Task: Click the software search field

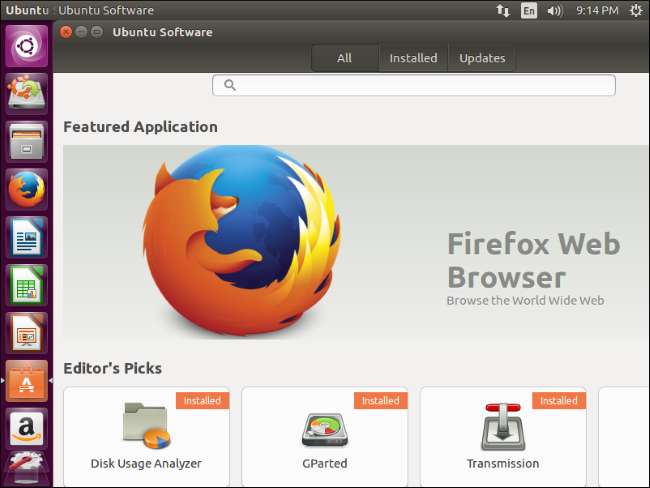Action: click(413, 85)
